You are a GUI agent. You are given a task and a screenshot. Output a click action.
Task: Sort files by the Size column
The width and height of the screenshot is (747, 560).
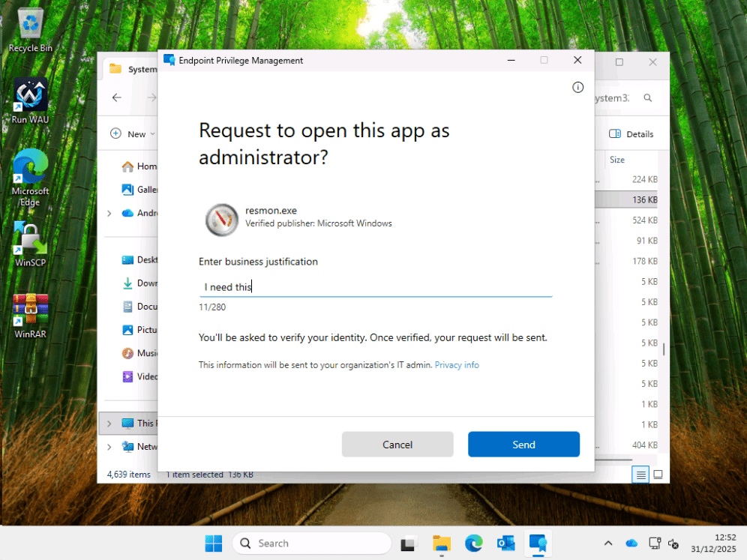point(617,160)
